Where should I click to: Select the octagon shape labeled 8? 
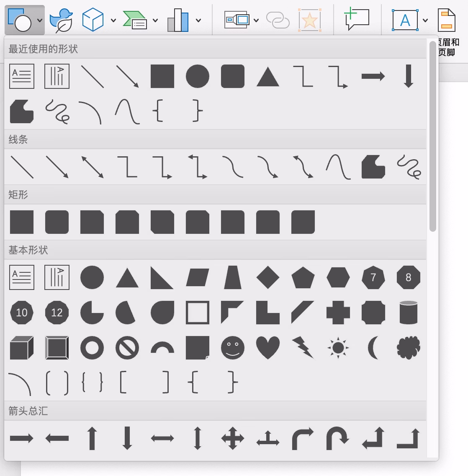click(x=408, y=277)
